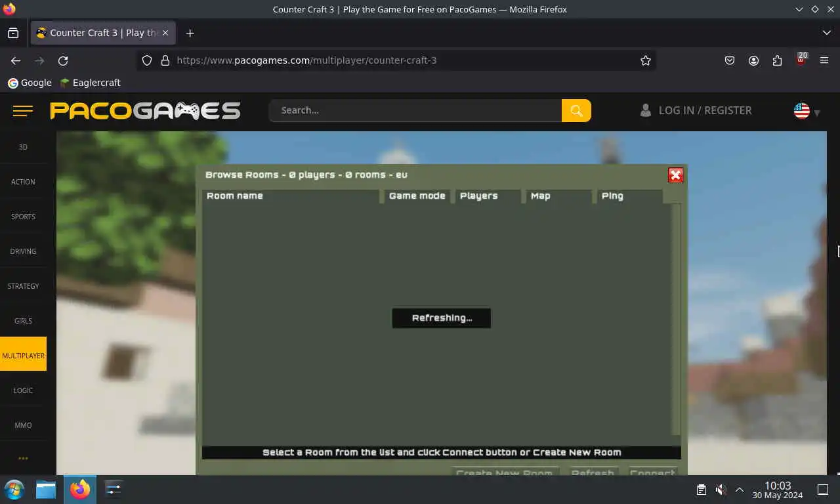Open the PacoGames hamburger menu
The height and width of the screenshot is (504, 840).
click(23, 111)
